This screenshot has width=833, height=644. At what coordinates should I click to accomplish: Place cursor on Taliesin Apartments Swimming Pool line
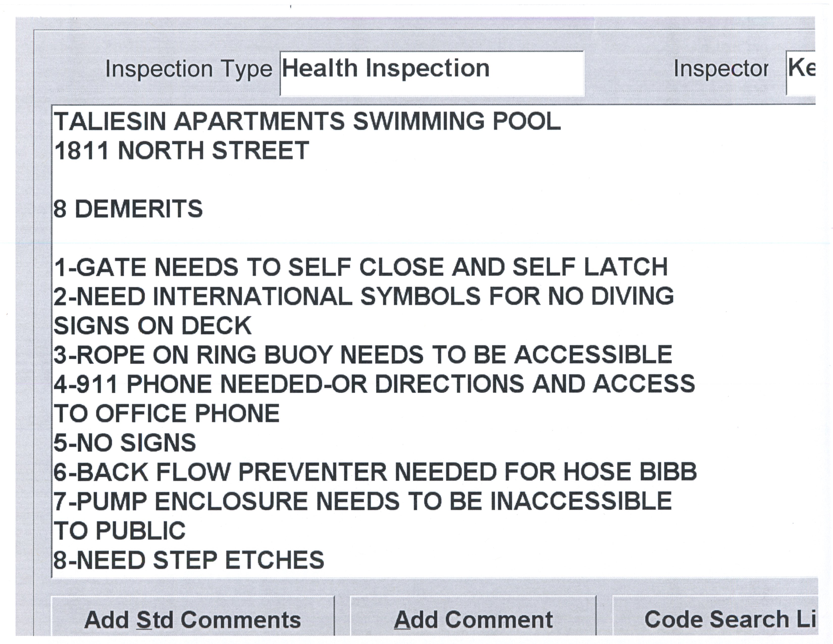point(307,122)
